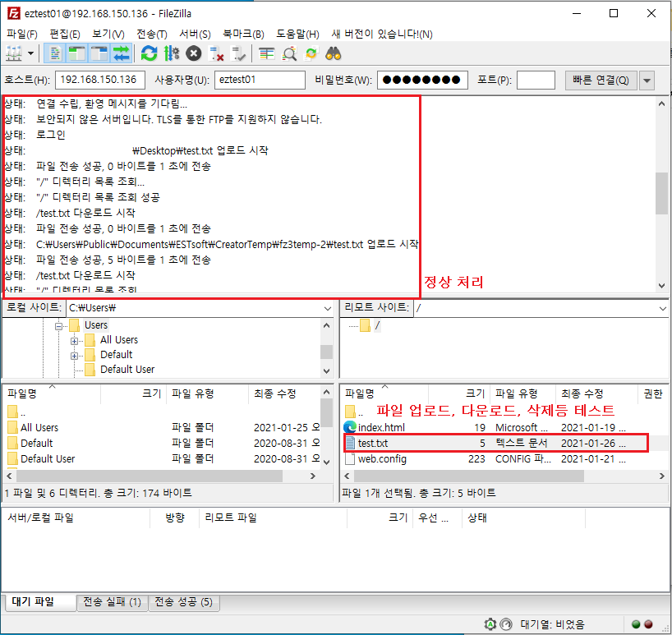Open quick connect history dropdown
Screen dimensions: 672x635
647,81
